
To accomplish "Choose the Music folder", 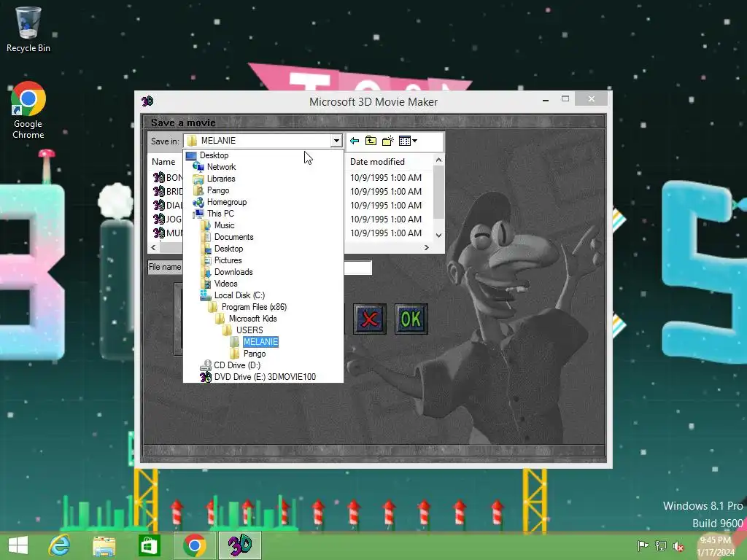I will tap(224, 225).
